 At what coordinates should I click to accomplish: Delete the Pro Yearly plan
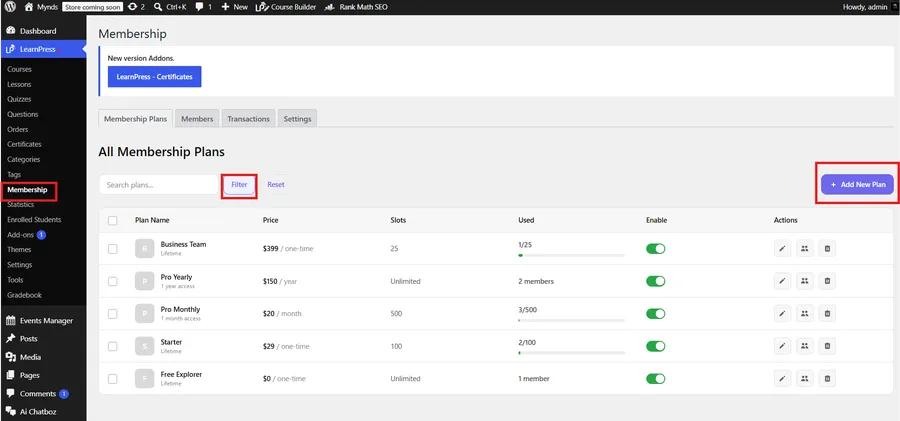pos(827,281)
